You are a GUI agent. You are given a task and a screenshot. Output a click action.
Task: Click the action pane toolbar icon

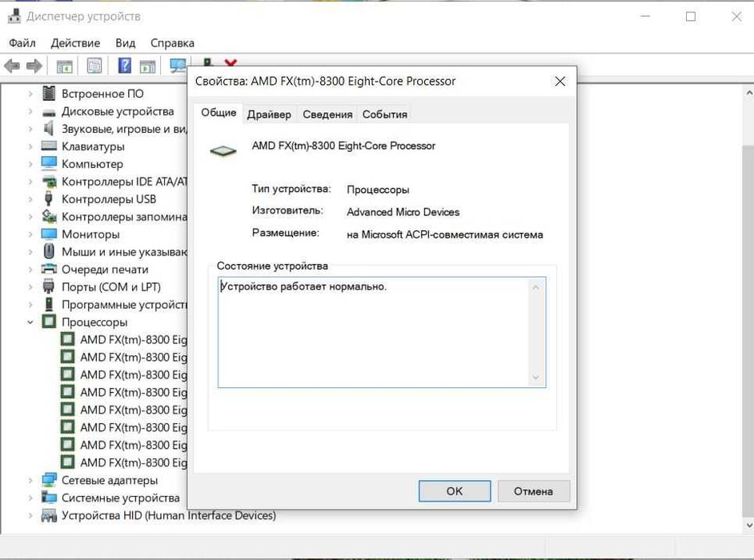click(x=147, y=66)
